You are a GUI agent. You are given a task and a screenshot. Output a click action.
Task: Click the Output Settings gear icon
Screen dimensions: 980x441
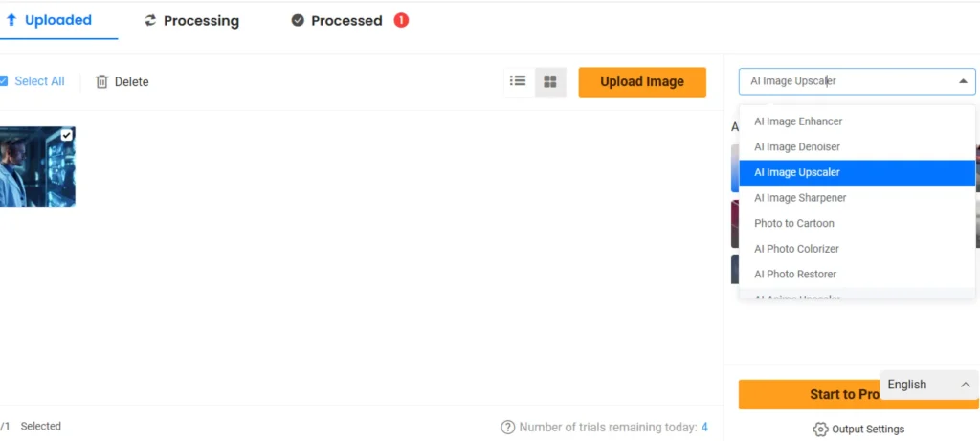(820, 429)
